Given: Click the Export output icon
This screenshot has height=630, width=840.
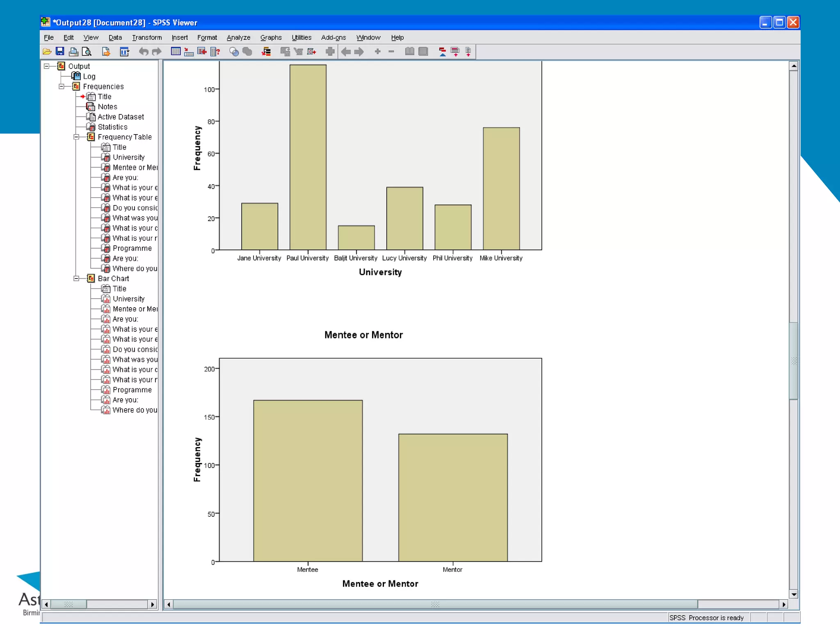Looking at the screenshot, I should 106,52.
